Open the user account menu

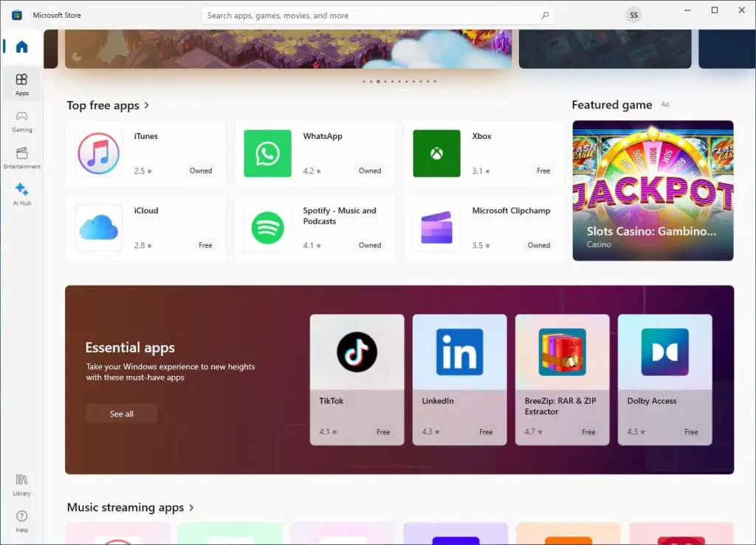[633, 15]
